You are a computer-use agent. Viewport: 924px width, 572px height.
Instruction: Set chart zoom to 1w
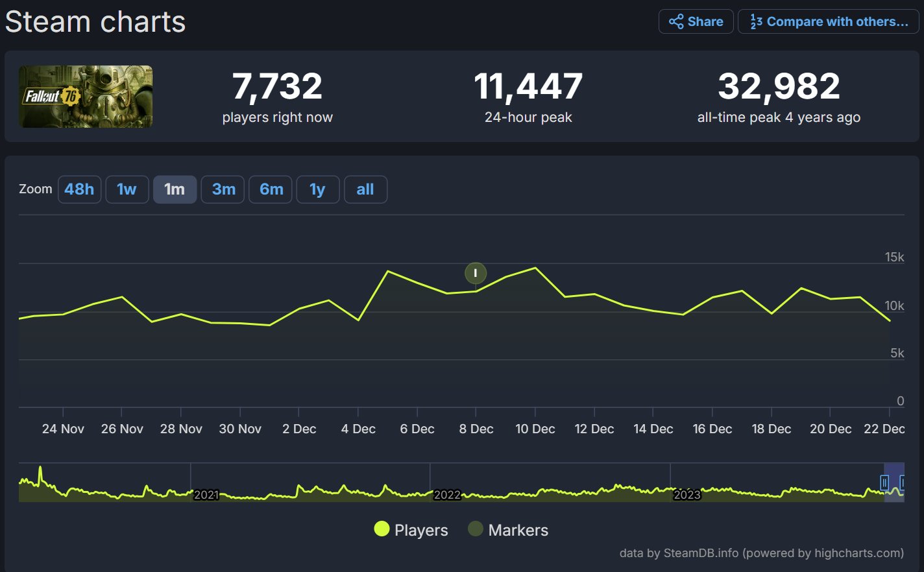tap(127, 189)
